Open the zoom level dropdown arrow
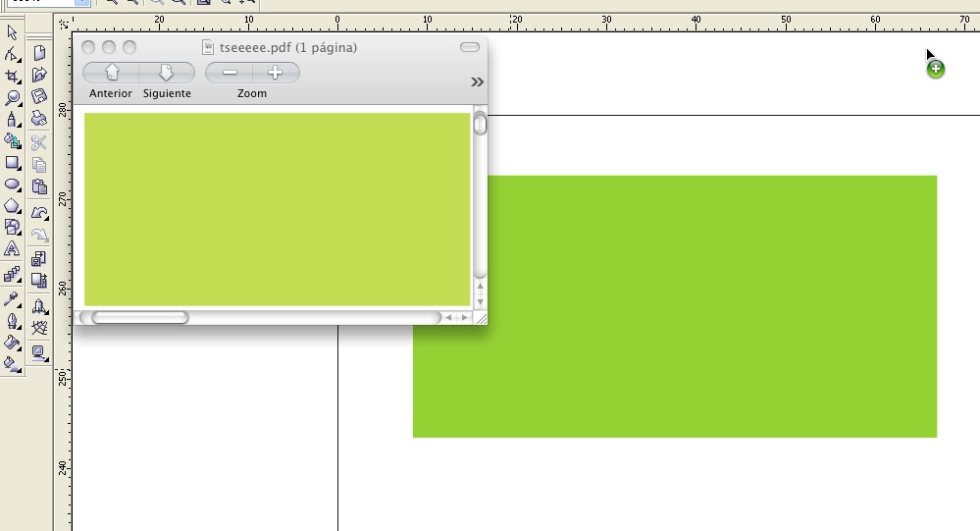The width and height of the screenshot is (980, 531). point(81,3)
